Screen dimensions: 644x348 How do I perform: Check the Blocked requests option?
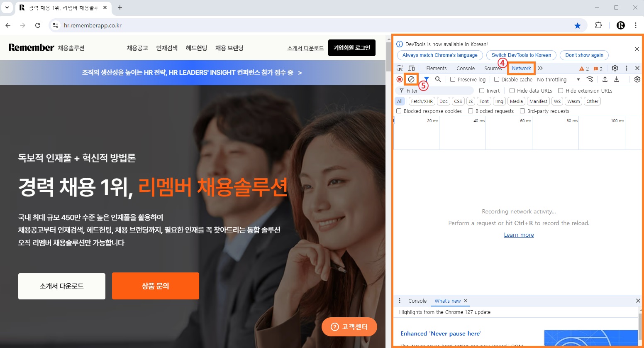(x=471, y=111)
